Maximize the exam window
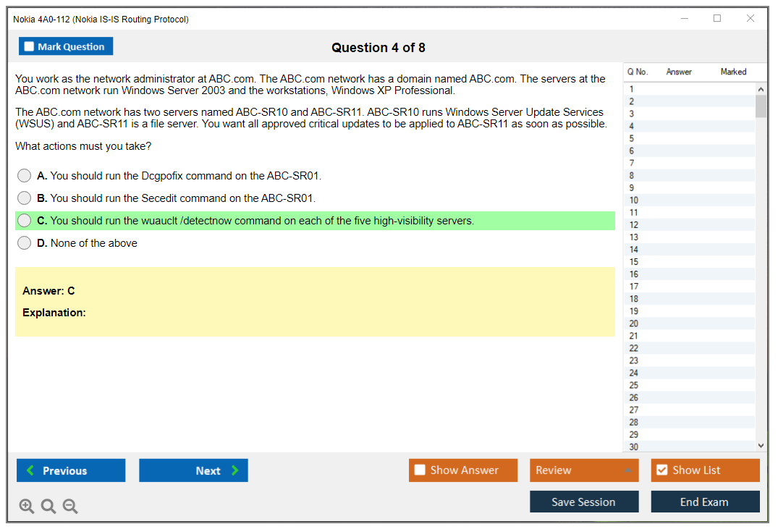The height and width of the screenshot is (532, 778). coord(717,19)
